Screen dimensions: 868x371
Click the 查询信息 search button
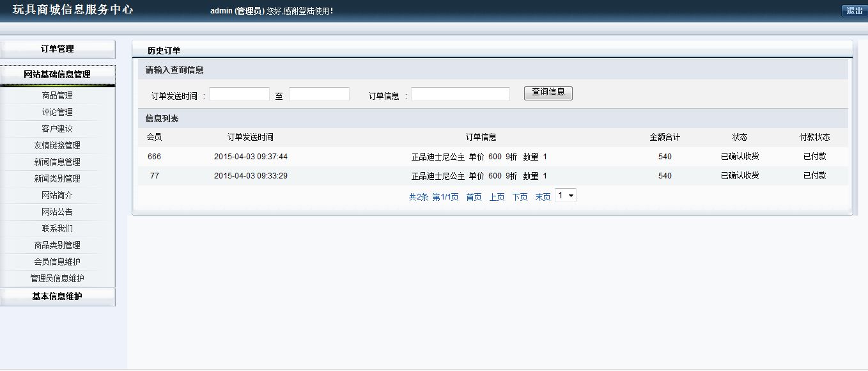tap(548, 93)
